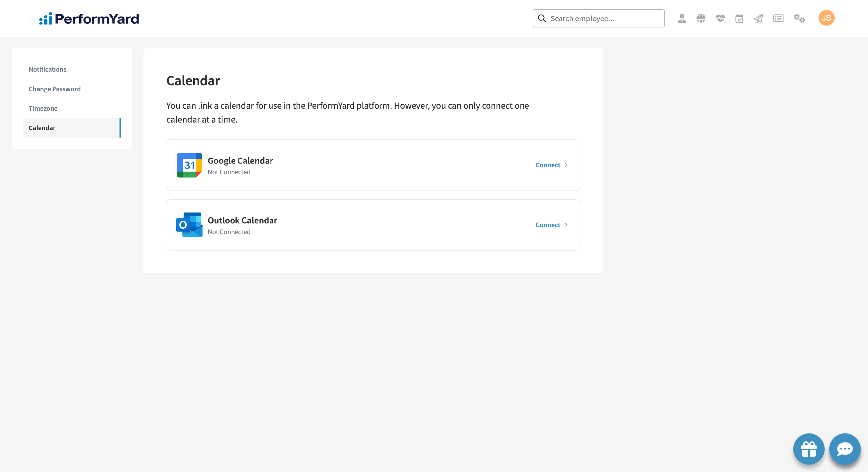Click the PerformYard logo

(89, 18)
